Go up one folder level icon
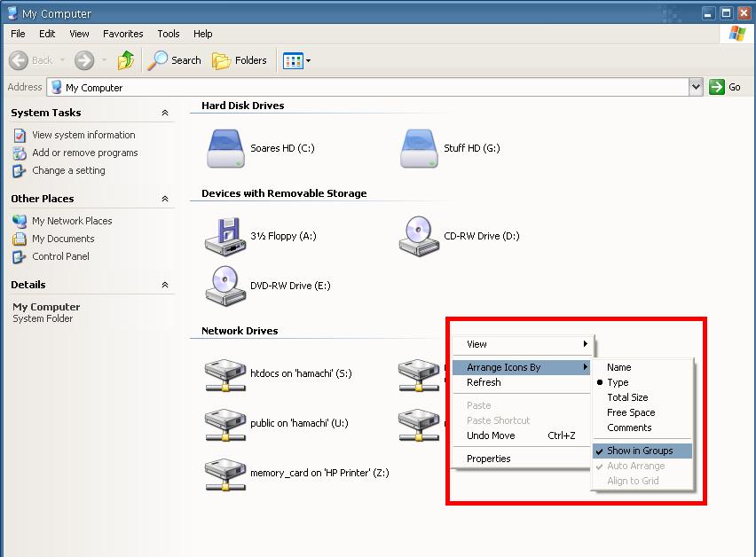The image size is (756, 557). point(125,60)
